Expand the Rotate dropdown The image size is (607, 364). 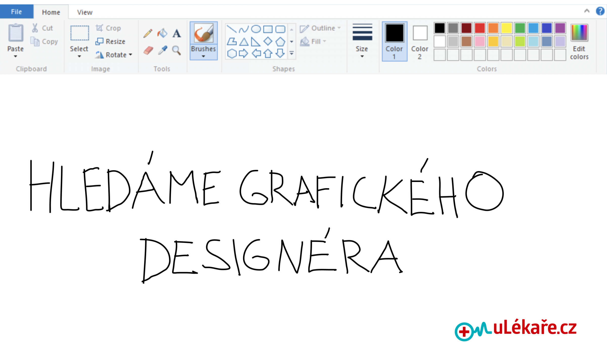tap(131, 55)
